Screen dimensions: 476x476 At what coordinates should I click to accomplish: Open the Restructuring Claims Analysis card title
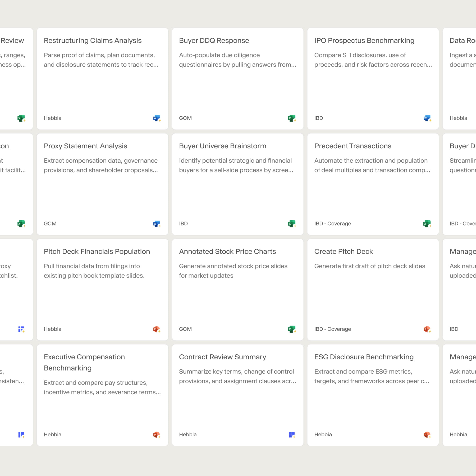tap(93, 40)
